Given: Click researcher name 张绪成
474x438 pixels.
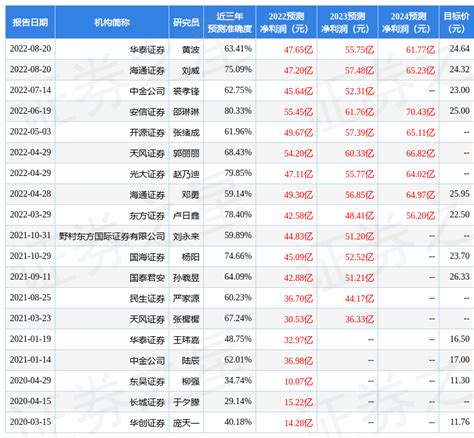Looking at the screenshot, I should [186, 133].
